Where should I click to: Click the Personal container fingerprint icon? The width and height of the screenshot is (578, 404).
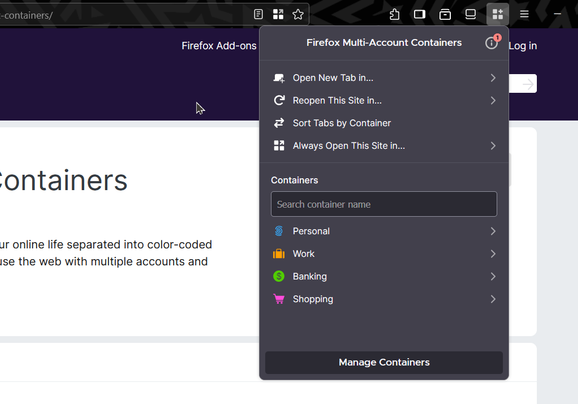tap(279, 231)
